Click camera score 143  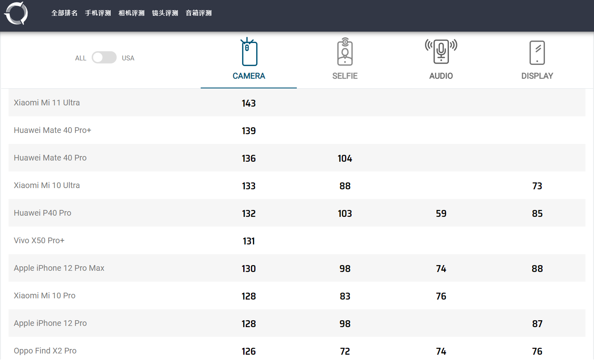249,103
